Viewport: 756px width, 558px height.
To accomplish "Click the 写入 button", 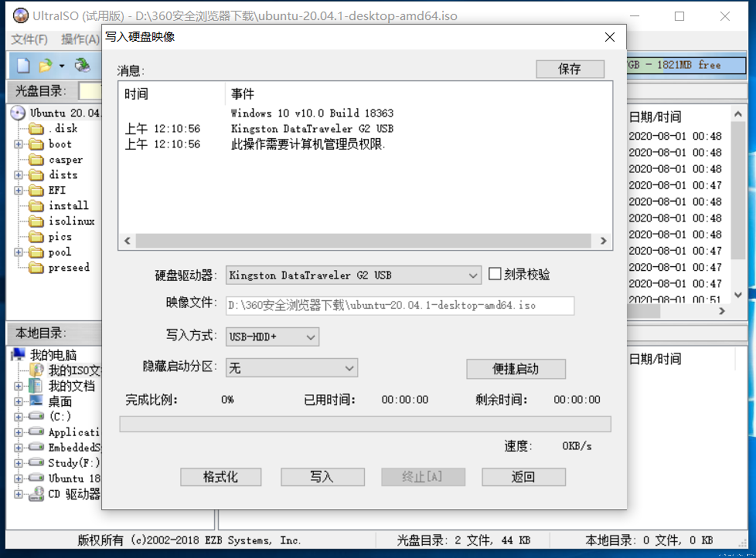I will [322, 477].
